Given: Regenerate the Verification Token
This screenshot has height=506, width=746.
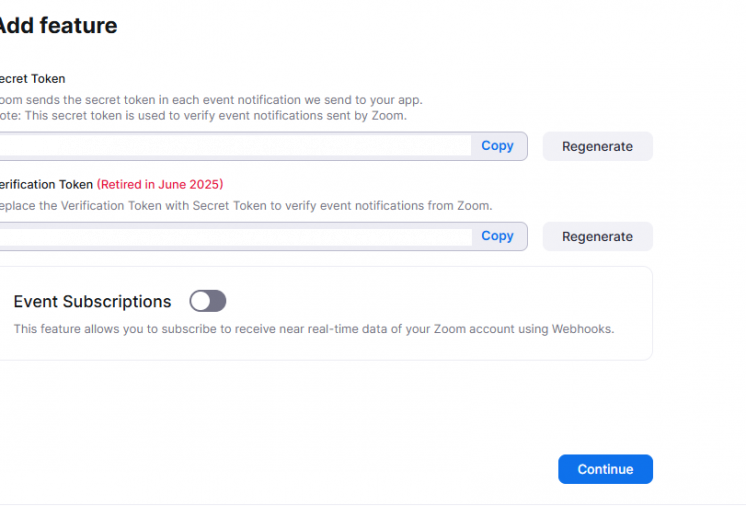Looking at the screenshot, I should [597, 237].
